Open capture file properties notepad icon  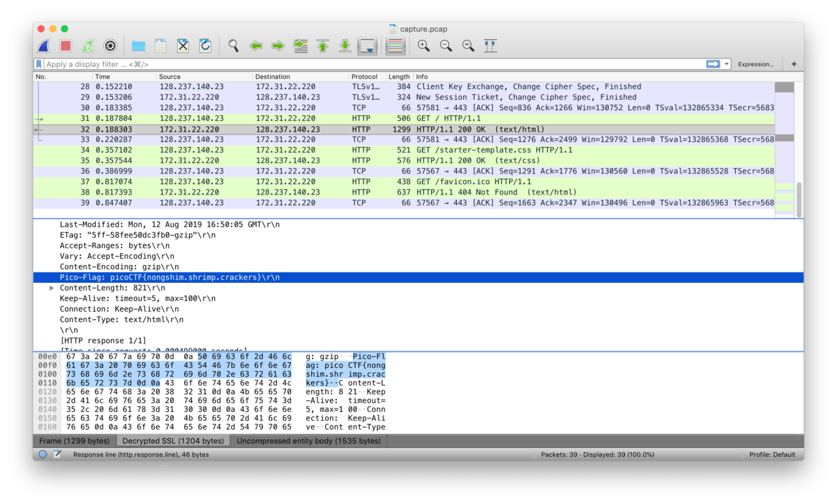coord(57,455)
